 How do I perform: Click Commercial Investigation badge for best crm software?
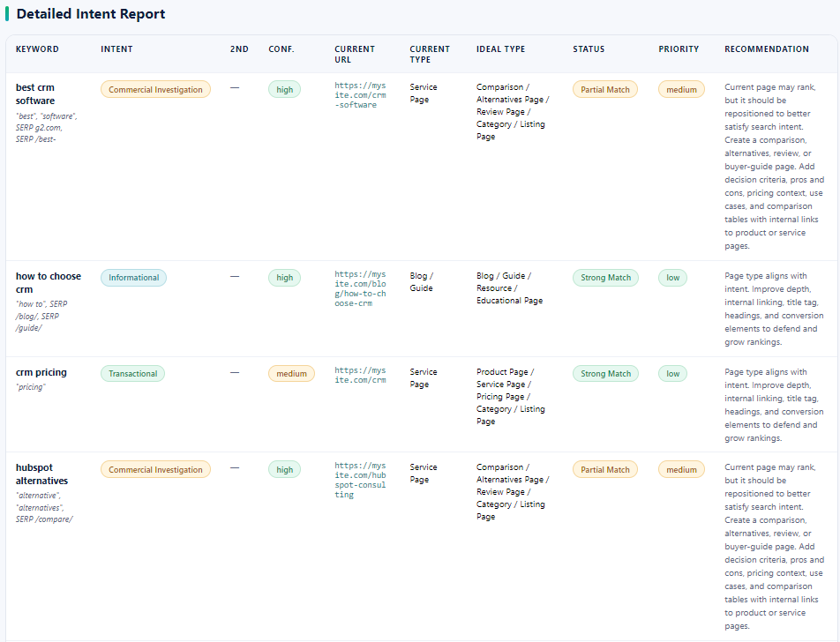point(155,89)
